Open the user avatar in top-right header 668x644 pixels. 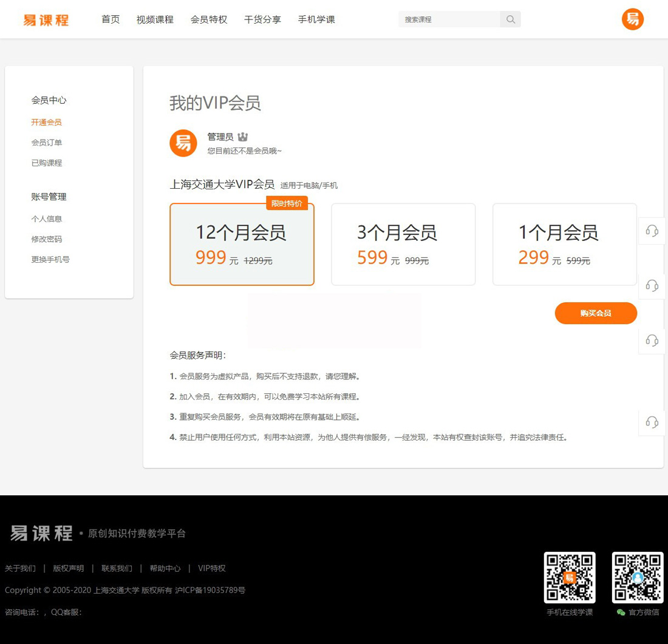(632, 19)
